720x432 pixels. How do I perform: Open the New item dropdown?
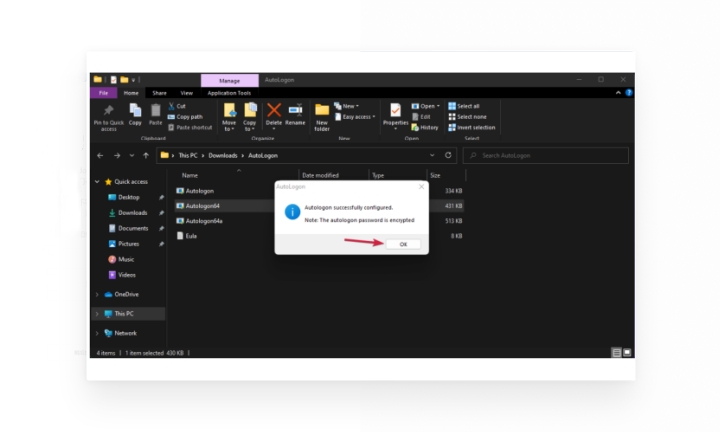tap(347, 106)
